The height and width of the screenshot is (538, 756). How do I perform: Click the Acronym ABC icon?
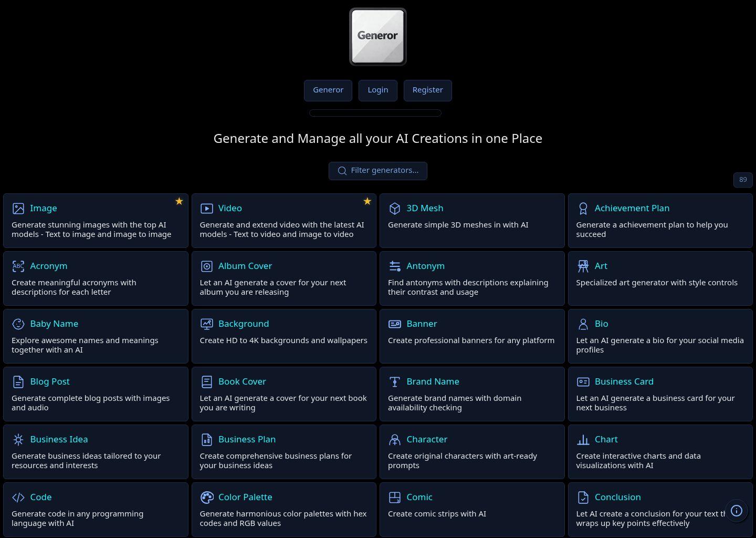pos(18,266)
